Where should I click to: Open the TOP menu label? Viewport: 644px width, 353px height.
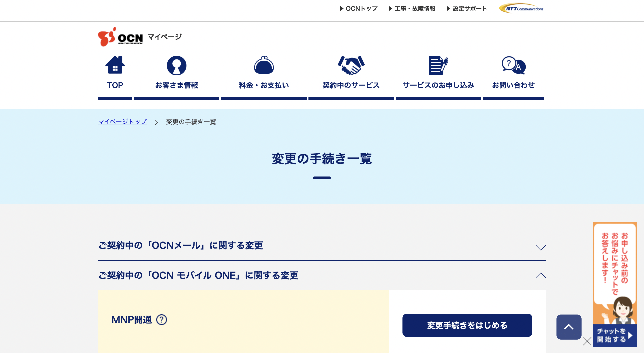[x=115, y=85]
